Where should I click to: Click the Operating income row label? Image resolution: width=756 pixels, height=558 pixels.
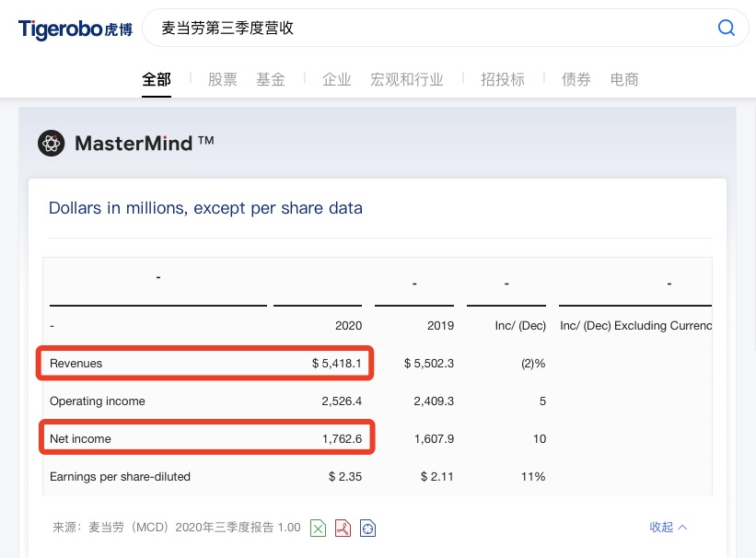click(x=98, y=401)
